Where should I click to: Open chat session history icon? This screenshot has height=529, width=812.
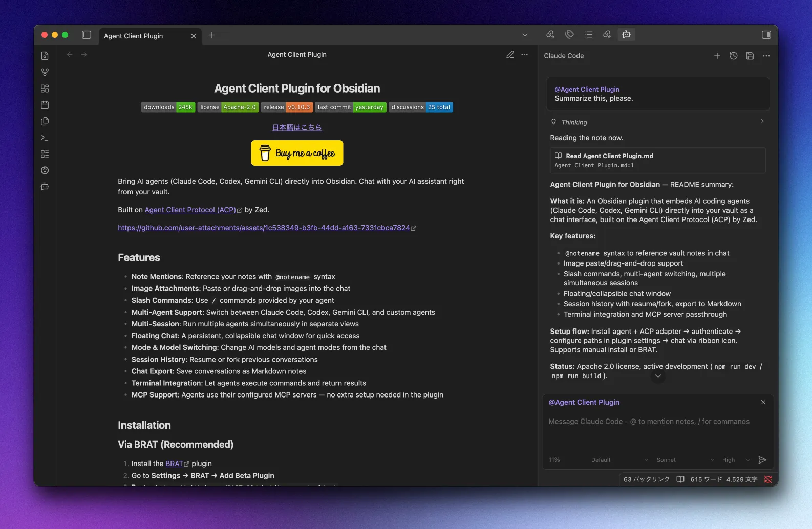(x=734, y=56)
